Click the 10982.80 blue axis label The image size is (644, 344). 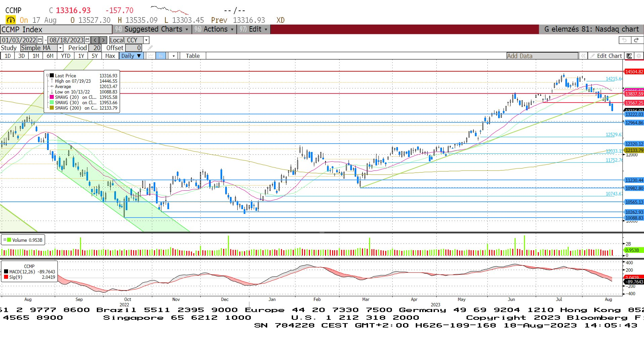coord(634,188)
